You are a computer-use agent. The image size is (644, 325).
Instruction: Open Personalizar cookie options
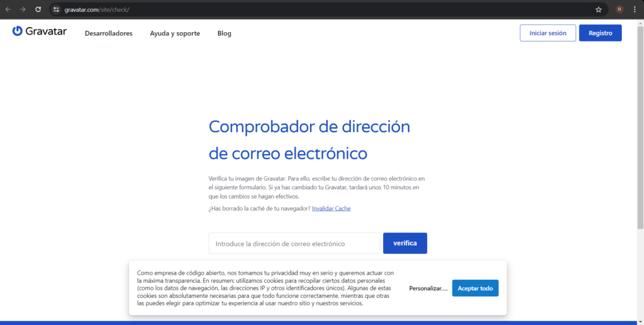pyautogui.click(x=428, y=289)
